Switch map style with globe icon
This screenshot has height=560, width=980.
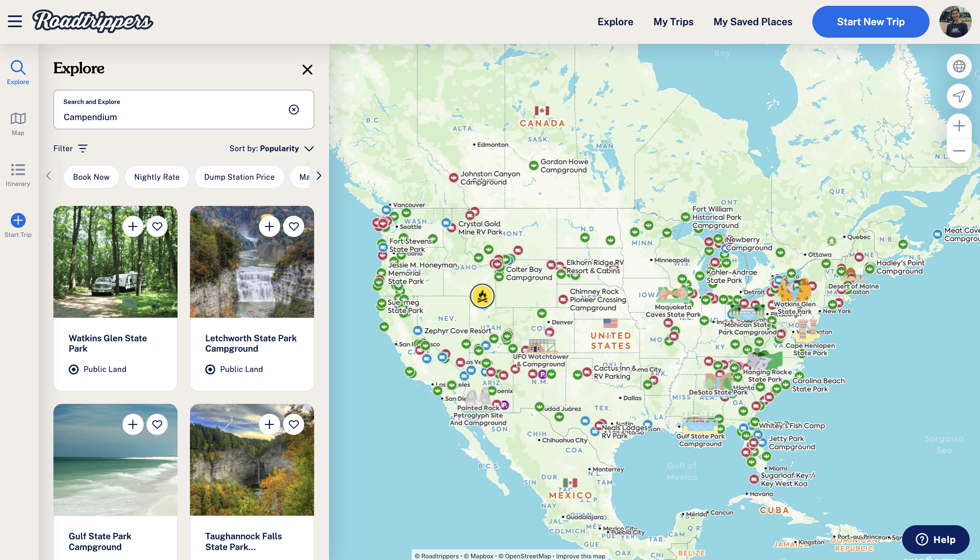click(x=959, y=66)
